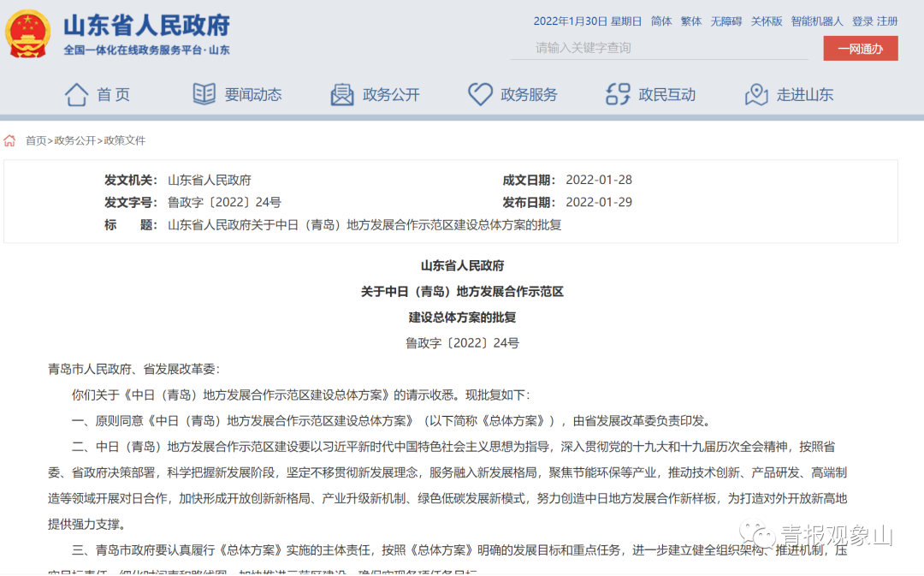Screen dimensions: 924x576
Task: Click into the keyword search box
Action: pos(659,48)
